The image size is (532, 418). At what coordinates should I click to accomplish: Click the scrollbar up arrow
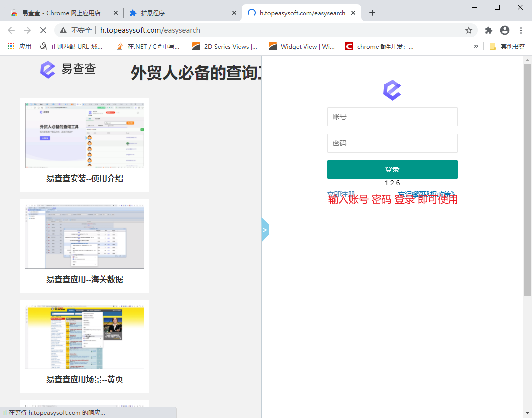point(527,60)
